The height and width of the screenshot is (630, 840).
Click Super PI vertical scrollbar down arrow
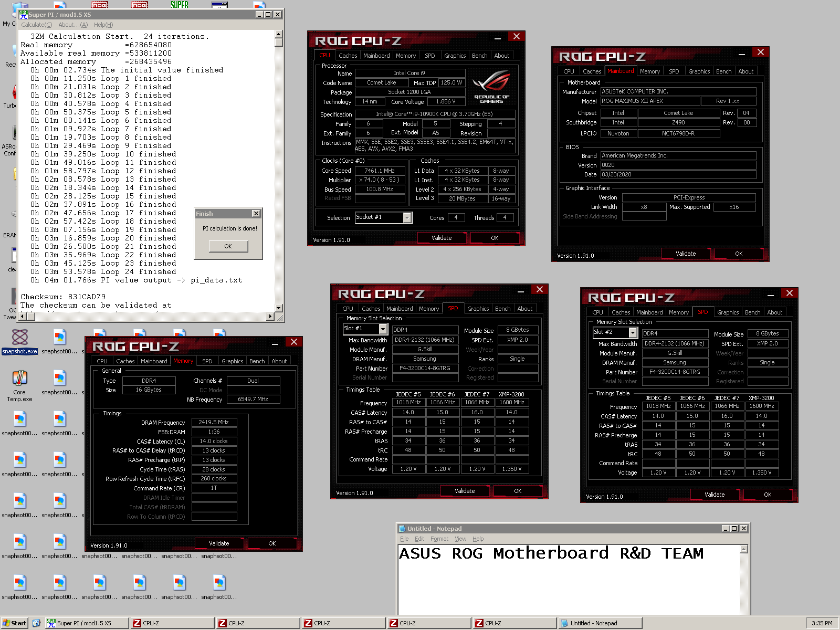(279, 308)
